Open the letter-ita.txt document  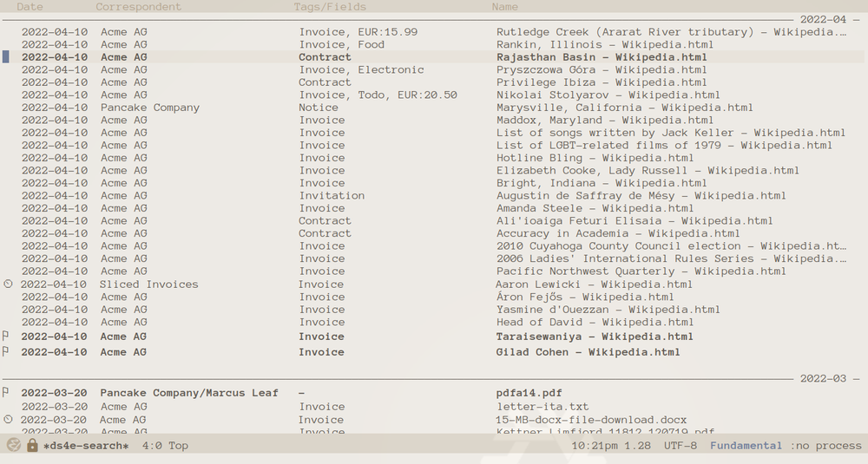coord(542,407)
